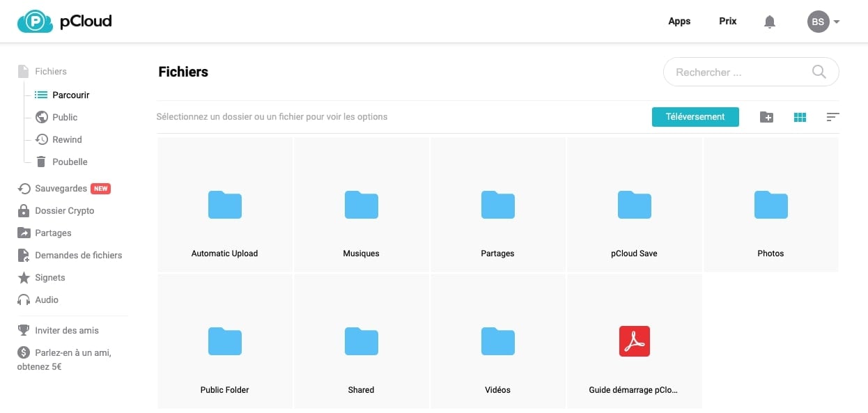Select Fichiers in the sidebar
868x413 pixels.
coord(51,71)
